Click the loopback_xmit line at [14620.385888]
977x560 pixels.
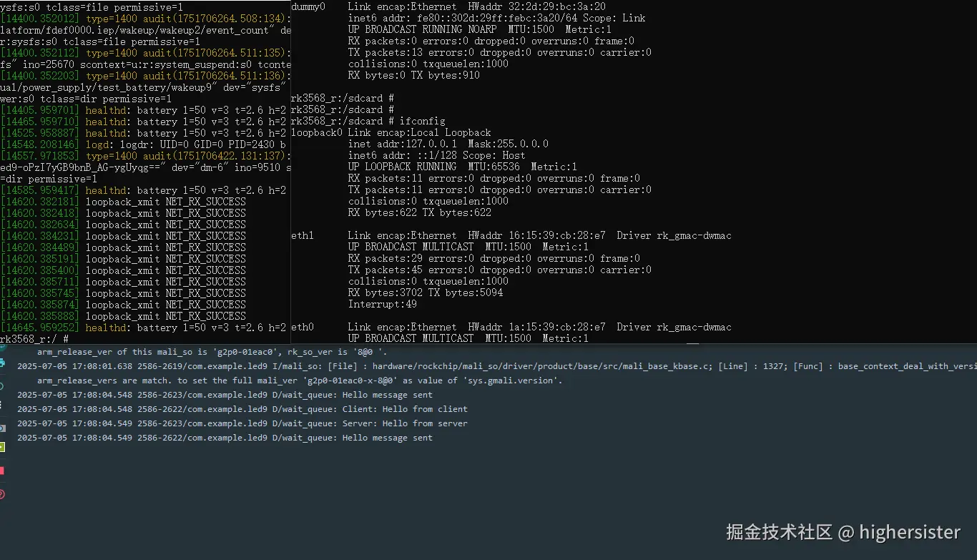123,316
